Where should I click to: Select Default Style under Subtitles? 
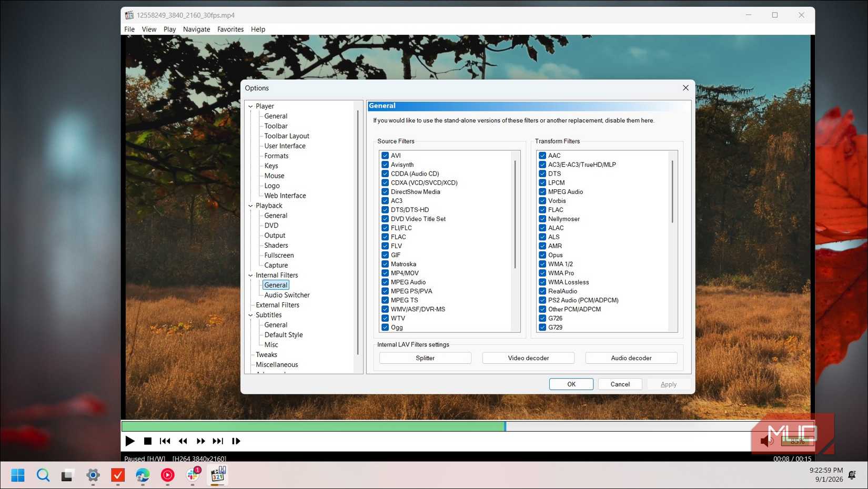tap(284, 335)
